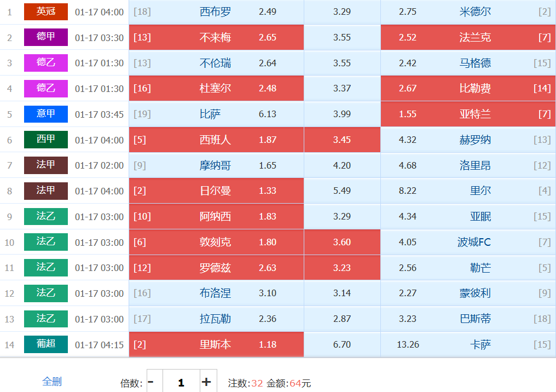Click the 倍数 multiplier input field

point(181,382)
